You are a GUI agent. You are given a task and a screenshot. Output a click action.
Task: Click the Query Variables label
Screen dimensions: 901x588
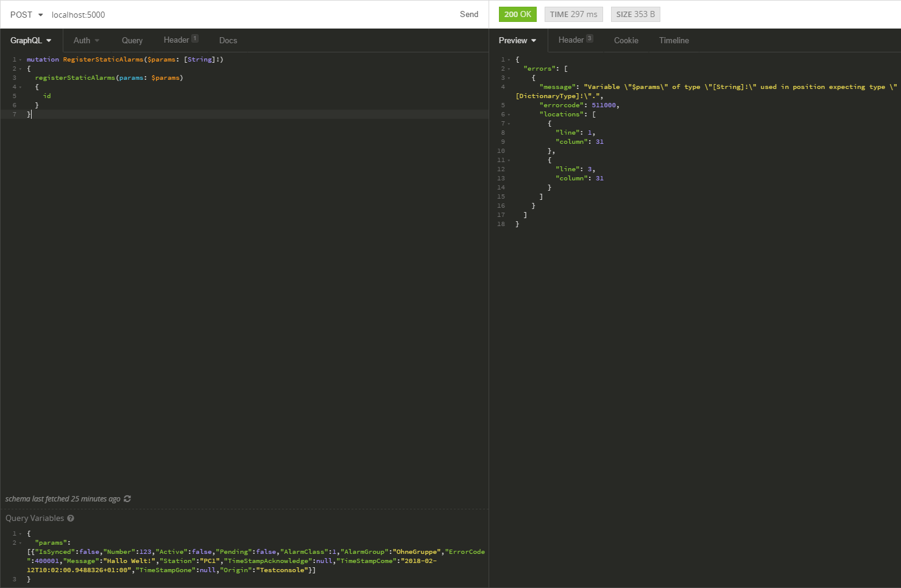(x=35, y=518)
